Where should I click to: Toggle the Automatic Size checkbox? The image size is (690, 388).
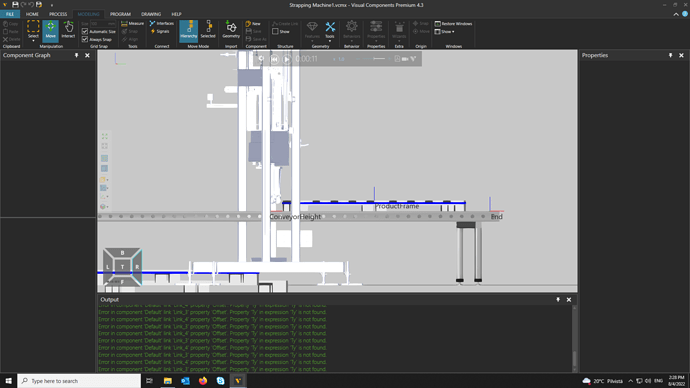[85, 32]
